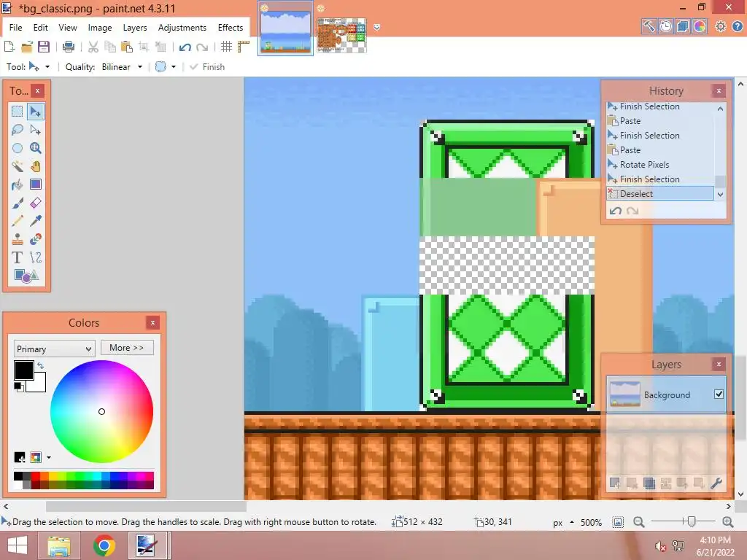Open the View menu

click(x=68, y=28)
